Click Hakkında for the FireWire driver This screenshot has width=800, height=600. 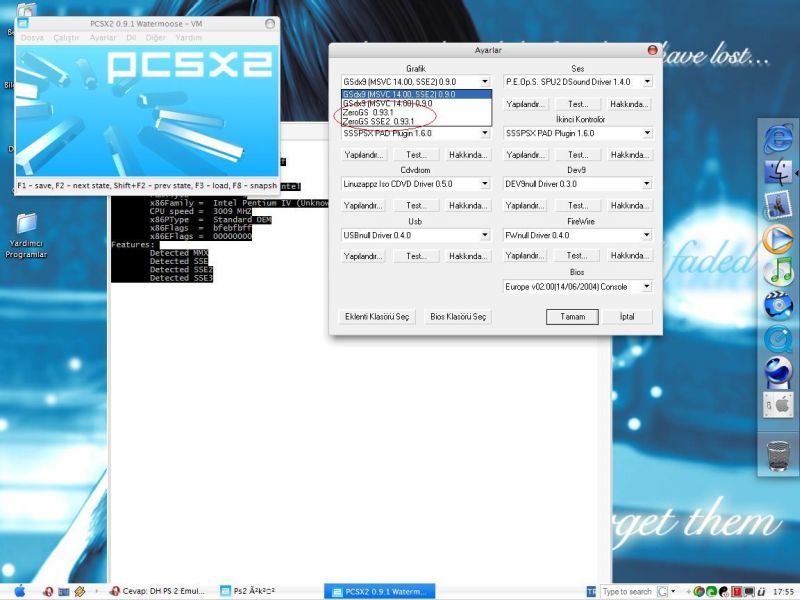630,256
